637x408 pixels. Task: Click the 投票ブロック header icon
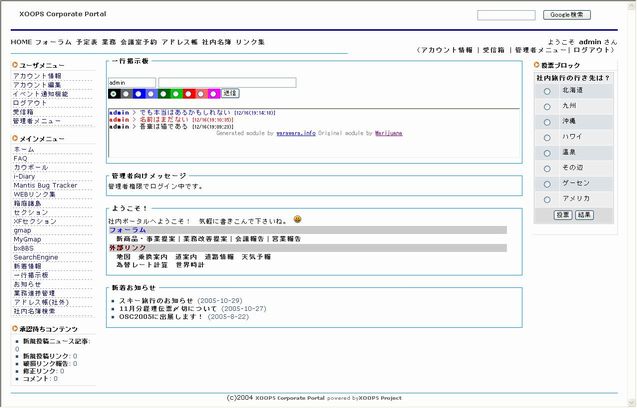point(536,65)
